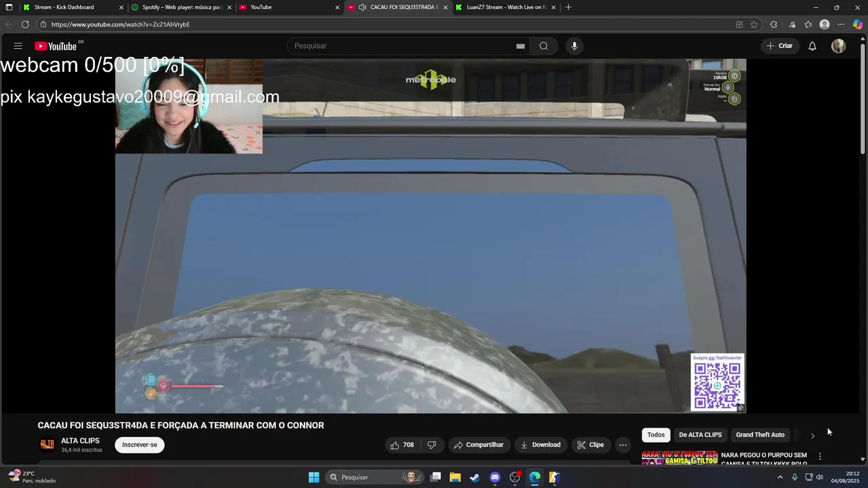
Task: Show more filter chips with right arrow
Action: coord(812,435)
